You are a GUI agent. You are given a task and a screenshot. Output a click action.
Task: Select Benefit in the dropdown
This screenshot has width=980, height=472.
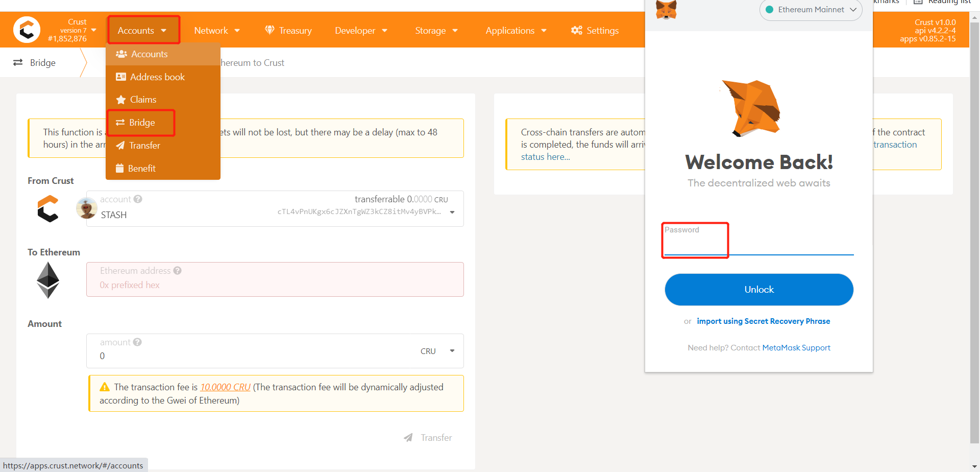click(x=163, y=169)
